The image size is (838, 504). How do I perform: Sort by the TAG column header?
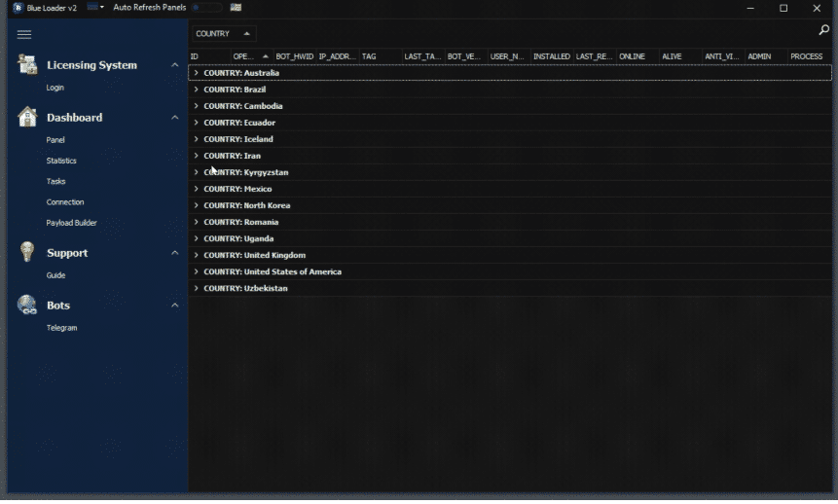tap(381, 56)
